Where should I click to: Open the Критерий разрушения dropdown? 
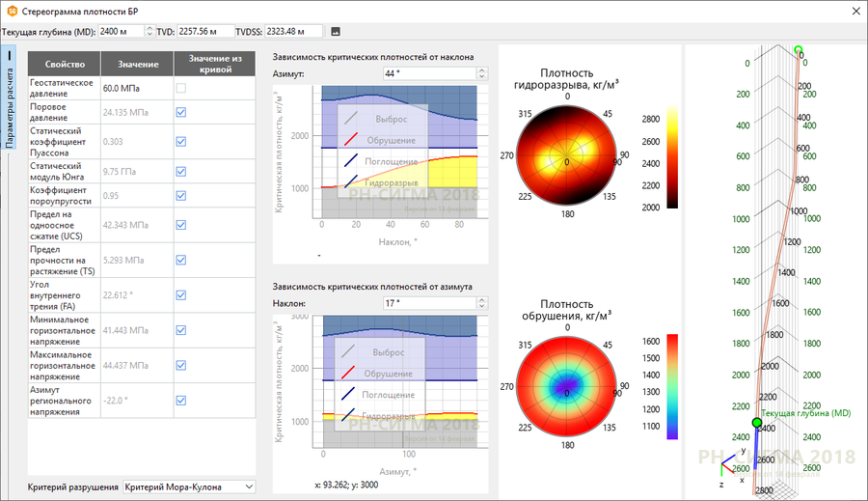(189, 487)
